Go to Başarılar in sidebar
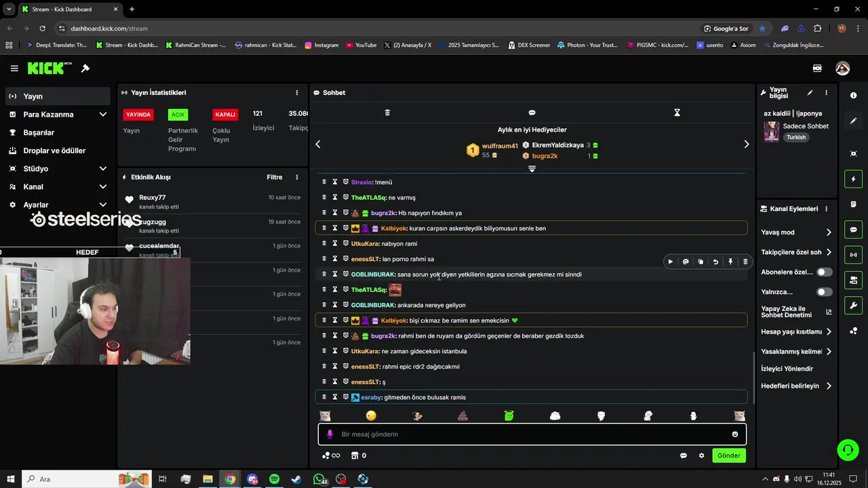The image size is (868, 488). (58, 133)
